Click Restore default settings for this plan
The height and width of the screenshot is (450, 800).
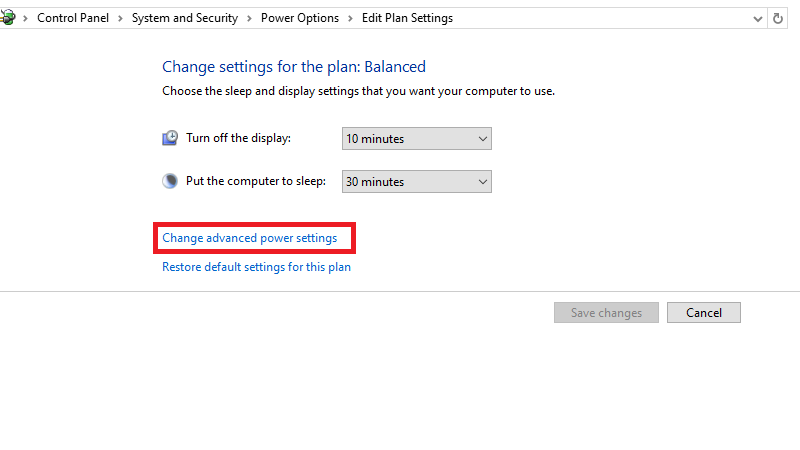click(256, 267)
